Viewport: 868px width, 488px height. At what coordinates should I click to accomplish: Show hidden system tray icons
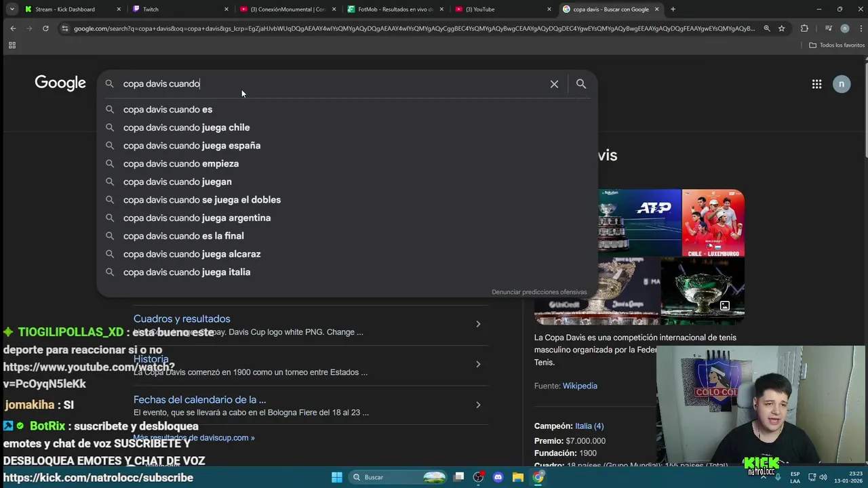(x=764, y=477)
